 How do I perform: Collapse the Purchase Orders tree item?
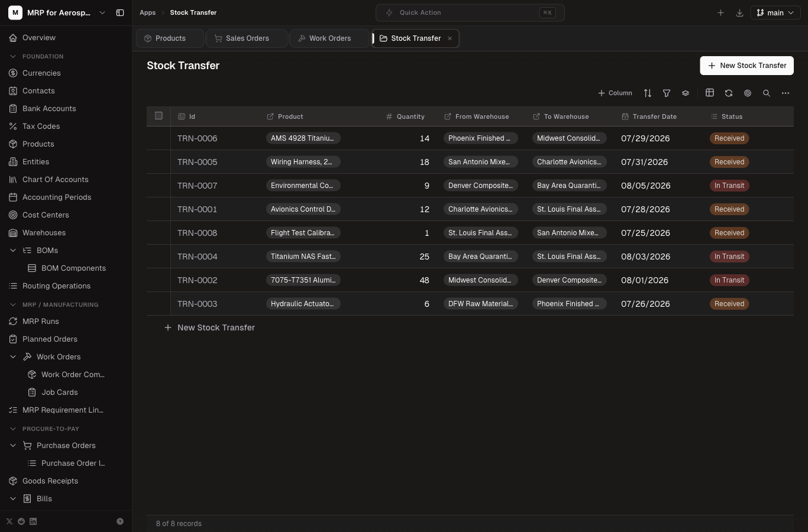click(13, 446)
